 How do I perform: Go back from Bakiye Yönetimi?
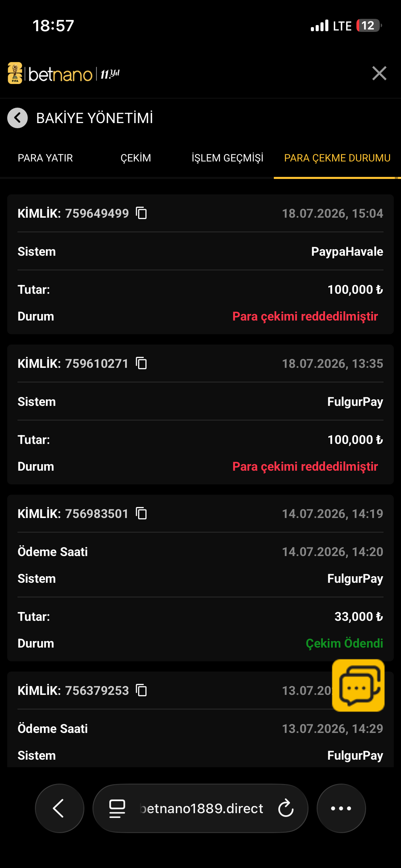pyautogui.click(x=17, y=118)
